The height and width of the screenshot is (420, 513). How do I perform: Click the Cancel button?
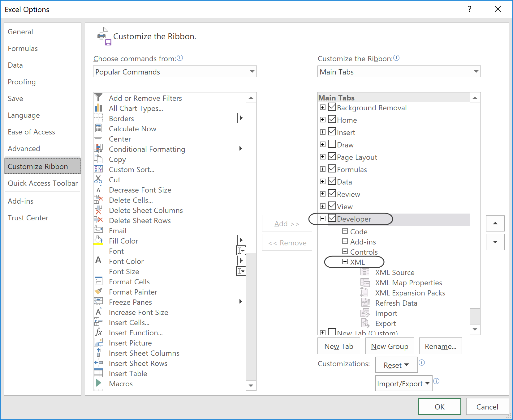click(x=487, y=407)
